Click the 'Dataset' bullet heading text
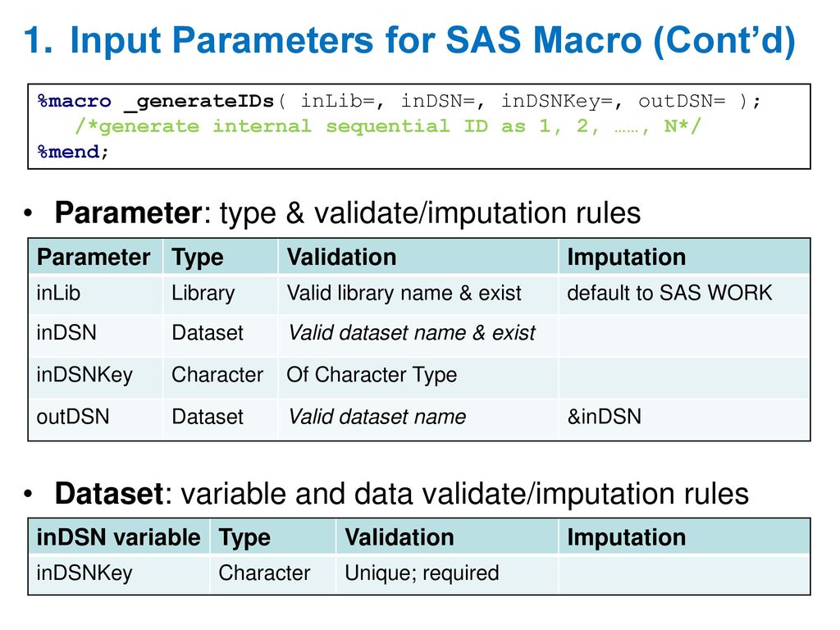Screen dimensions: 840x630 coord(109,493)
